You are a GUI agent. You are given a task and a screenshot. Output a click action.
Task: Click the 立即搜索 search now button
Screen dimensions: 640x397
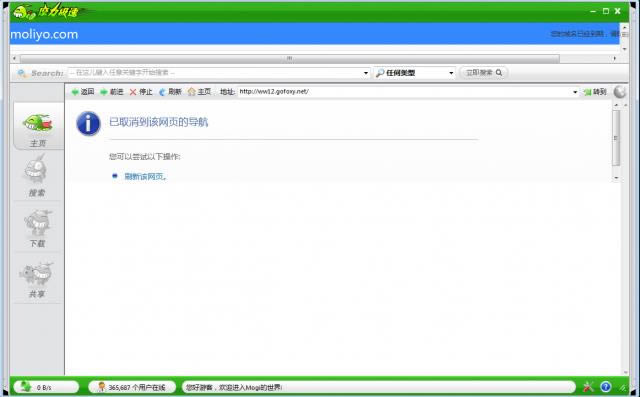484,73
